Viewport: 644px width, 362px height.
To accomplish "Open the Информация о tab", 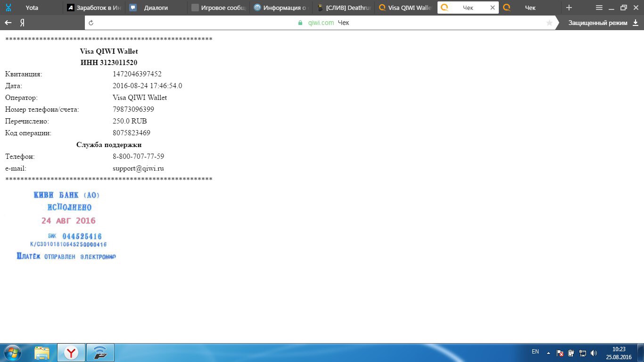I will (281, 8).
